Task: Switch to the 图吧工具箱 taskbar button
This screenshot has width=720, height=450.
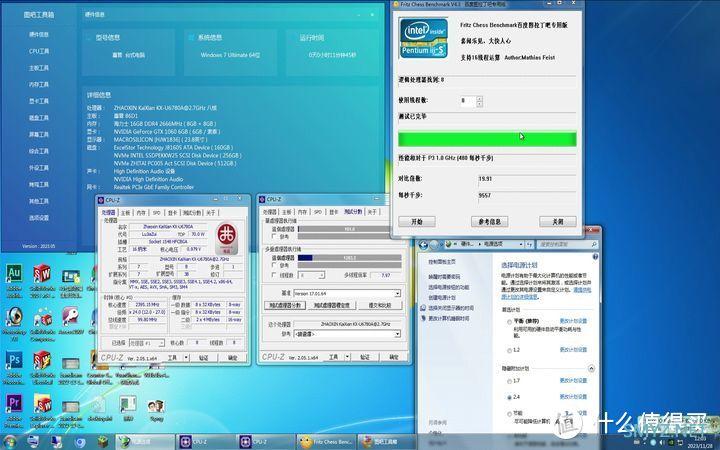Action: pos(386,442)
